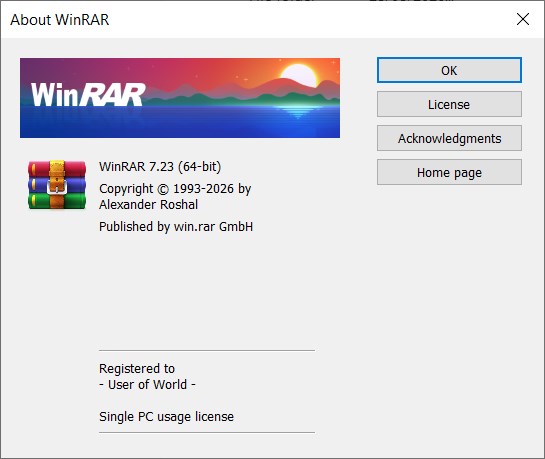This screenshot has height=459, width=545.
Task: Click the belt buckle on WinRAR icon
Action: pyautogui.click(x=57, y=188)
